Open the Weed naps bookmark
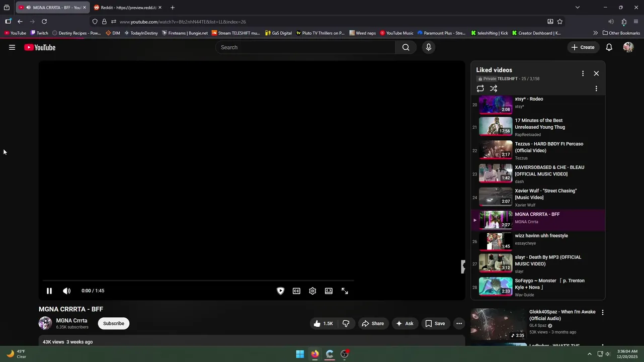The image size is (644, 362). [362, 33]
